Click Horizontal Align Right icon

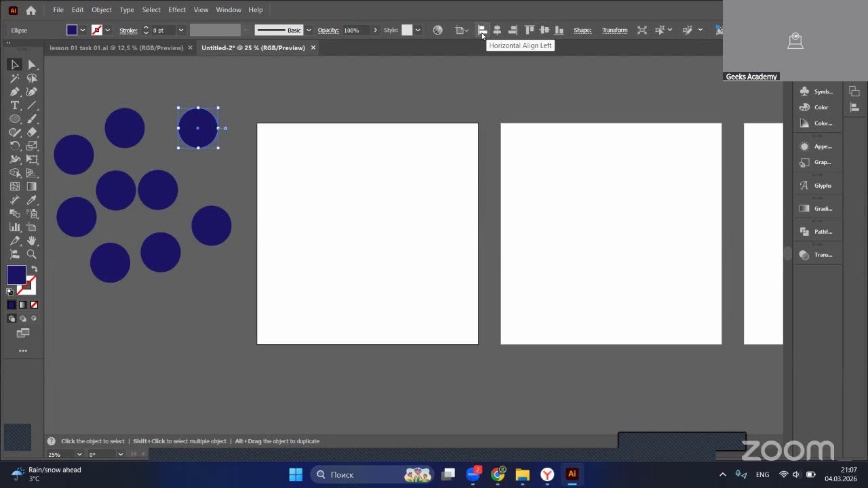click(x=513, y=30)
